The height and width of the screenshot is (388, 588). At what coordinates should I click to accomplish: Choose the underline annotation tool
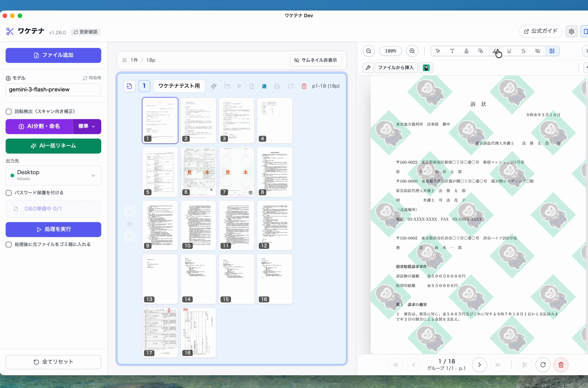click(509, 51)
